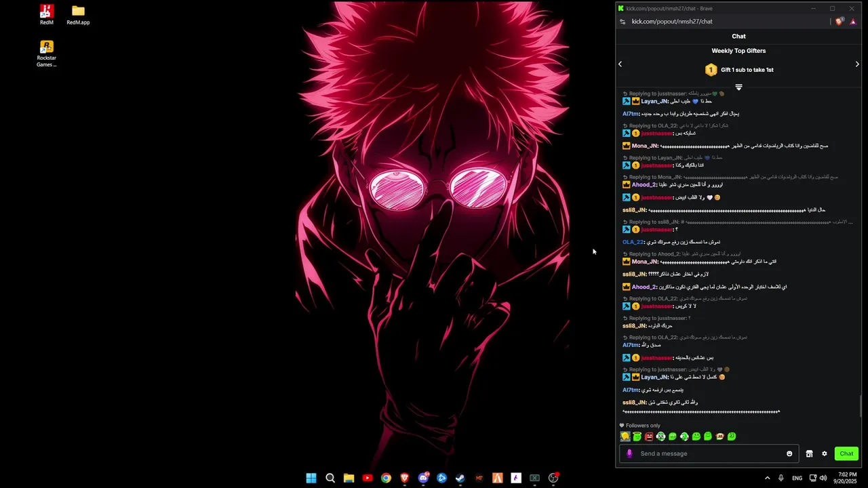Image resolution: width=868 pixels, height=488 pixels.
Task: Click the purple microphone icon in message box
Action: coord(629,453)
